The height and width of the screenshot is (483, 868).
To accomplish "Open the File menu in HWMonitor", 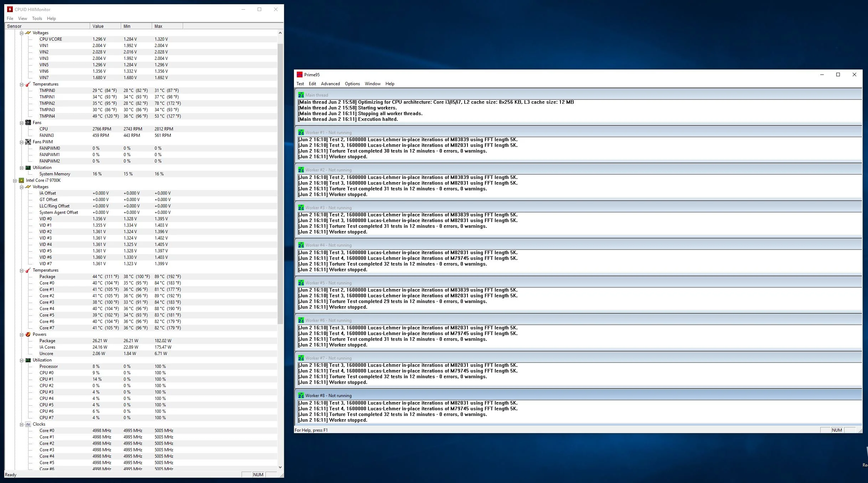I will tap(10, 19).
